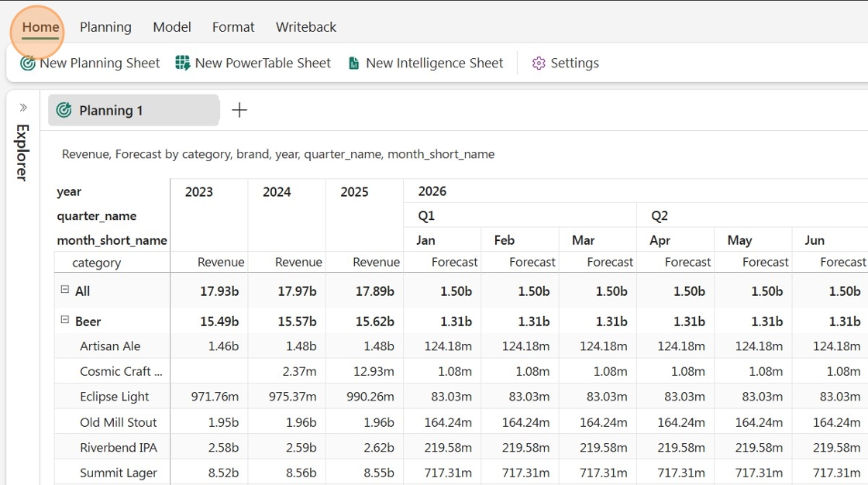868x485 pixels.
Task: Click the New Planning Sheet target icon
Action: click(x=28, y=63)
